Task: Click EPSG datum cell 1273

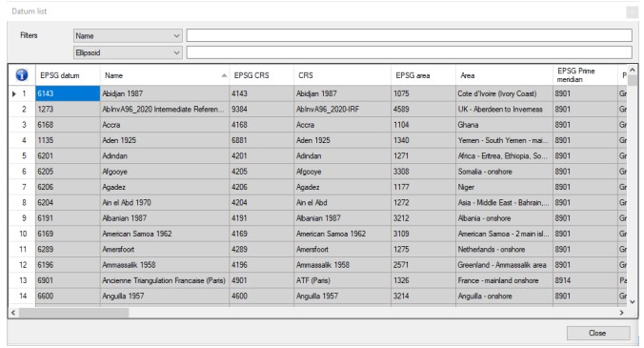Action: [x=68, y=110]
